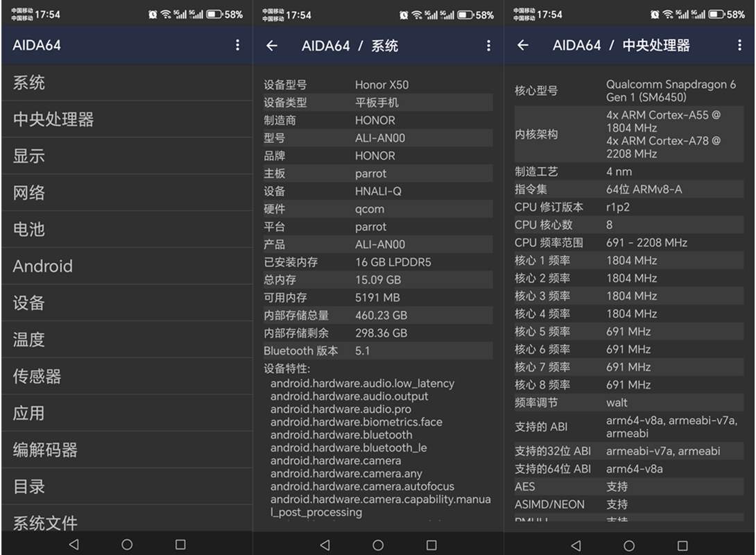This screenshot has width=756, height=555.
Task: Open the 显示 menu item
Action: [127, 156]
